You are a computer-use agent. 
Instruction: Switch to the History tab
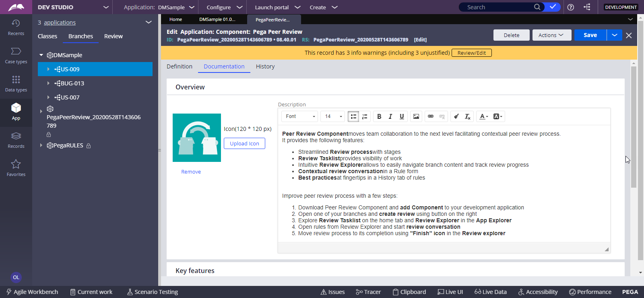pyautogui.click(x=265, y=66)
